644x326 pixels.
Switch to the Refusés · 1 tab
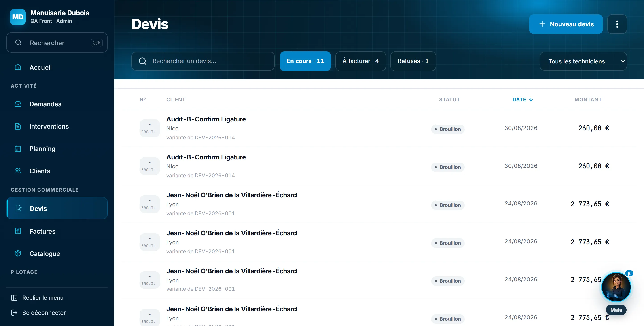413,61
